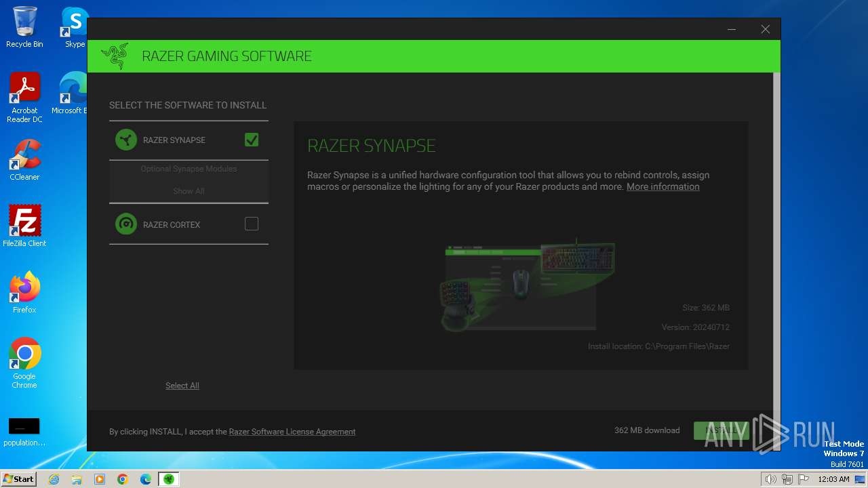The height and width of the screenshot is (488, 868).
Task: Open Microsoft Edge desktop shortcut
Action: [x=71, y=94]
